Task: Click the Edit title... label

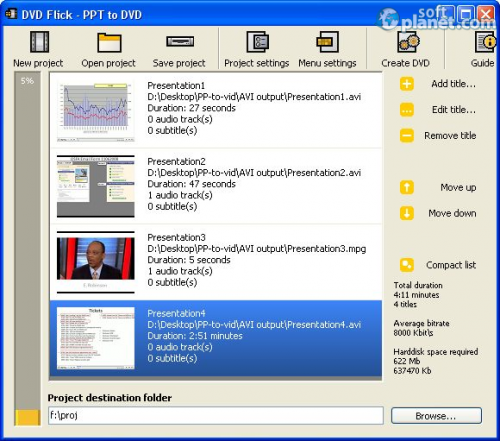Action: [x=454, y=110]
